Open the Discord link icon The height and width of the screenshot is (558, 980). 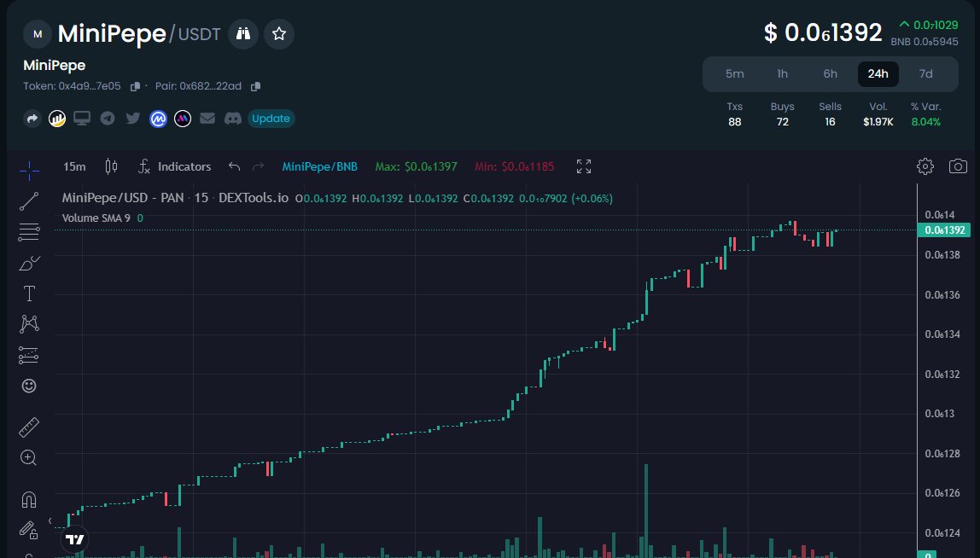[232, 118]
